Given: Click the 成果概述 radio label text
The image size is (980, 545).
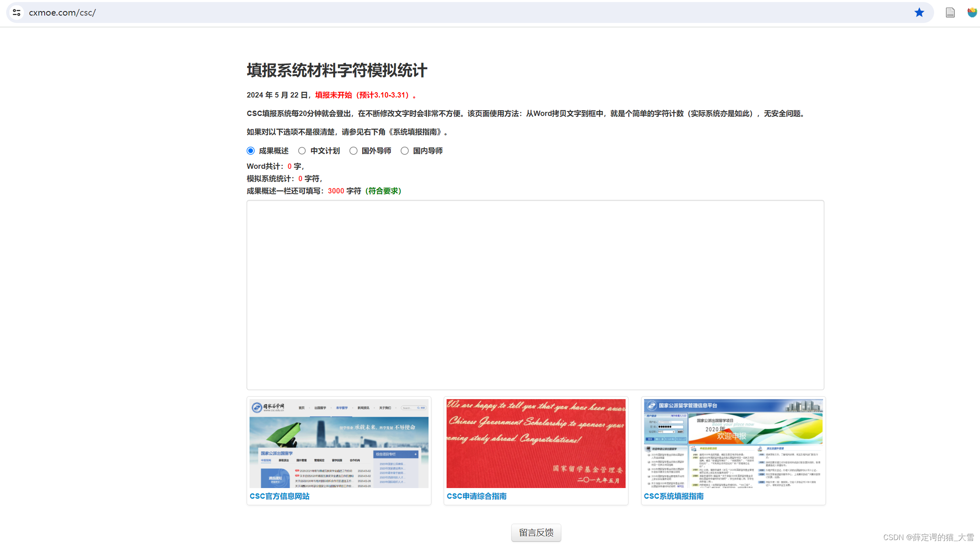Looking at the screenshot, I should (274, 151).
